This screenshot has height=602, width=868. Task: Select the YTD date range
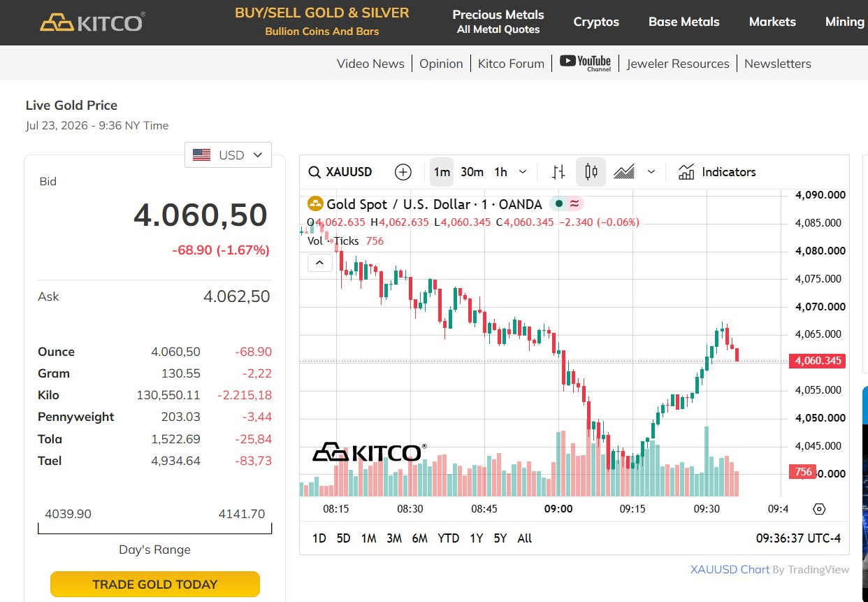[x=448, y=538]
